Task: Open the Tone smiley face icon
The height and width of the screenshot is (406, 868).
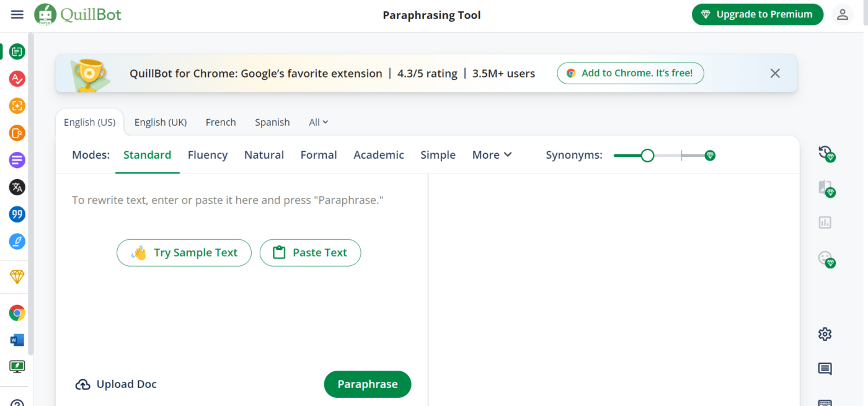Action: tap(826, 258)
